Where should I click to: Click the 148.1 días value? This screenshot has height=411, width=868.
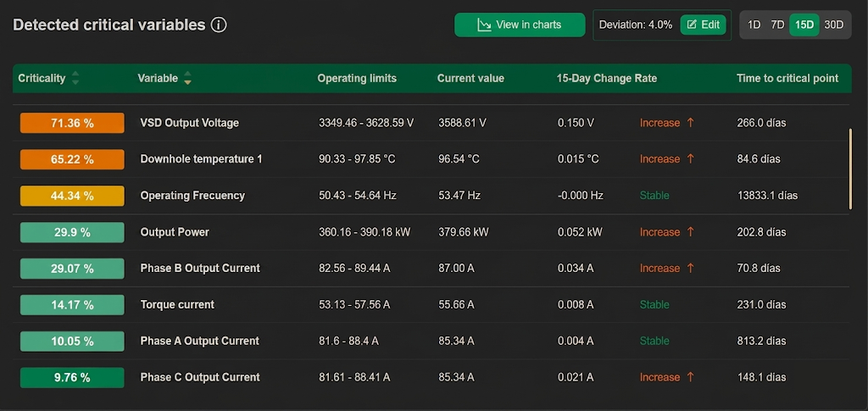click(x=761, y=377)
